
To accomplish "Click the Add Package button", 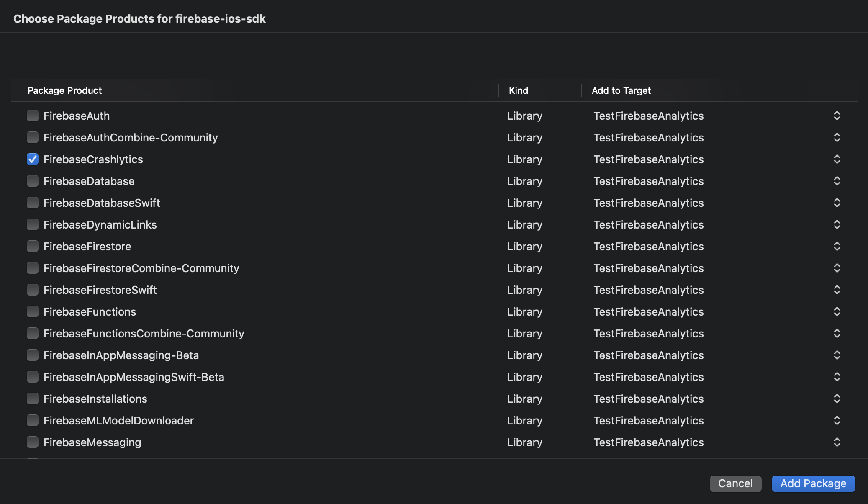I will click(813, 483).
